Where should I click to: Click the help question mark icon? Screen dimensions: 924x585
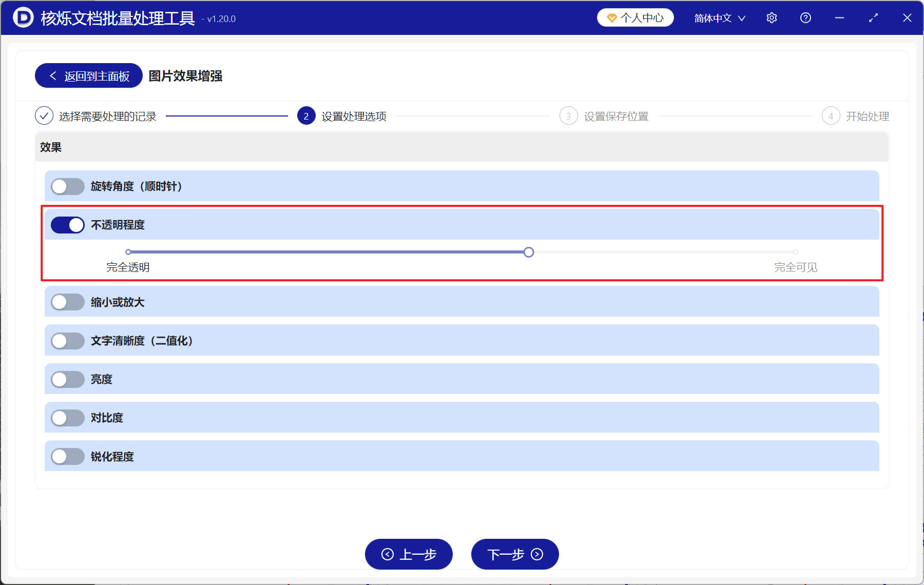[x=805, y=17]
